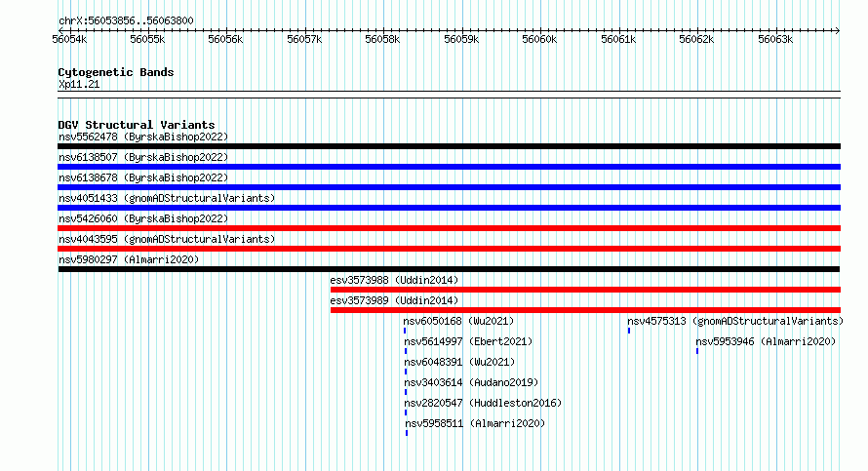Click the 56062k ruler tick label

tap(696, 40)
